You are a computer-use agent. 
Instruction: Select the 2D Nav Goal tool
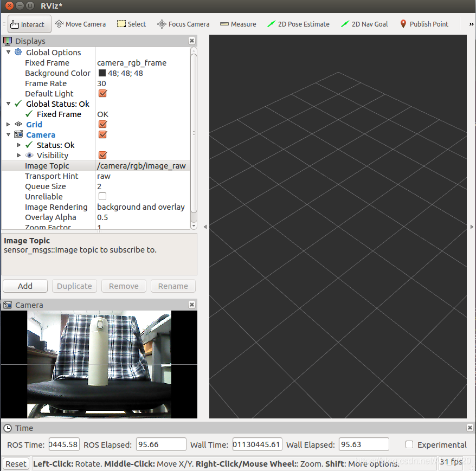coord(364,24)
